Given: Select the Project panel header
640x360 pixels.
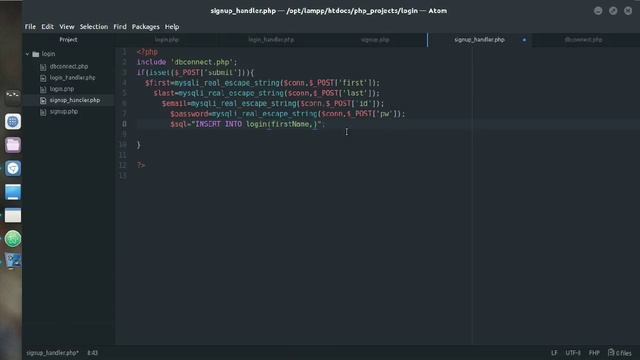Looking at the screenshot, I should (x=68, y=40).
